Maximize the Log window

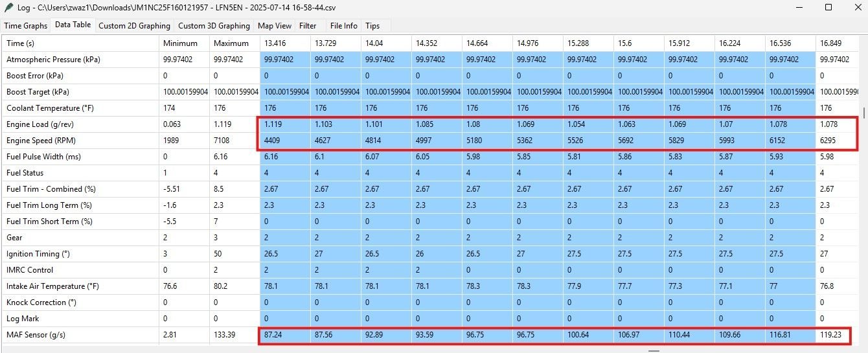click(828, 8)
